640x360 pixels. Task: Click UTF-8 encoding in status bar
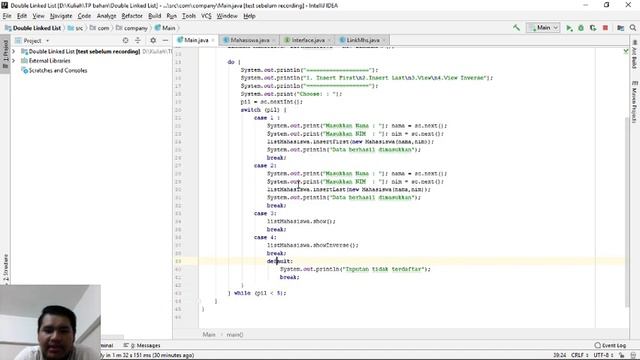[603, 355]
